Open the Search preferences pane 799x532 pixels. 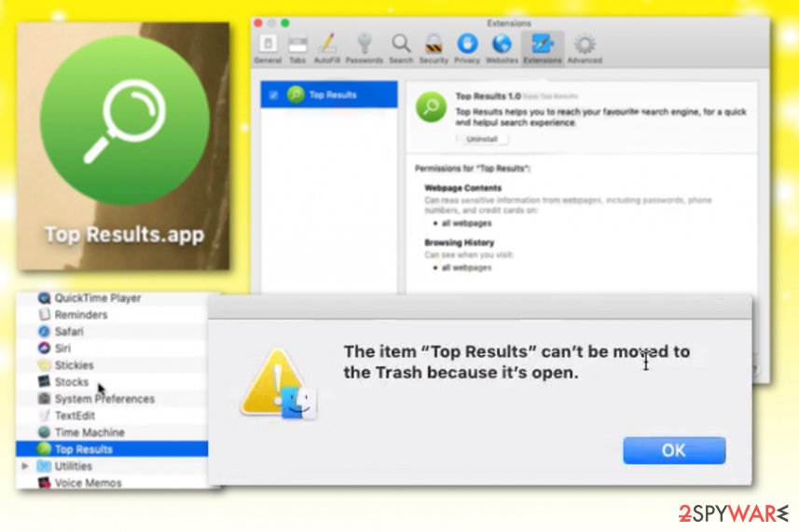pyautogui.click(x=401, y=48)
